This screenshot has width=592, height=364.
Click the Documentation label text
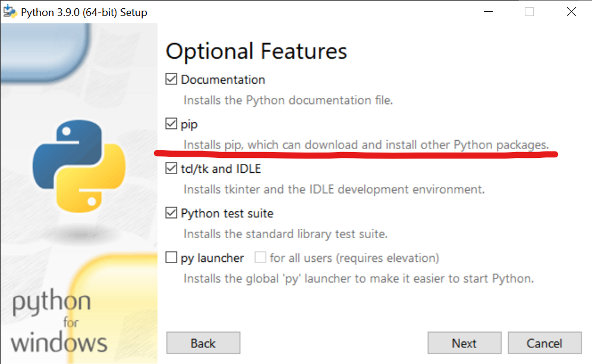(223, 80)
